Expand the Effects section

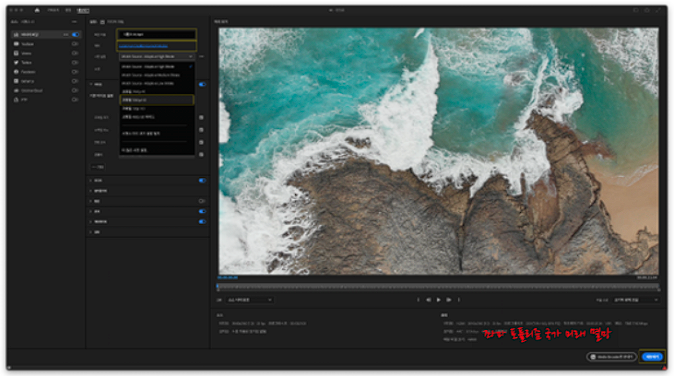91,211
